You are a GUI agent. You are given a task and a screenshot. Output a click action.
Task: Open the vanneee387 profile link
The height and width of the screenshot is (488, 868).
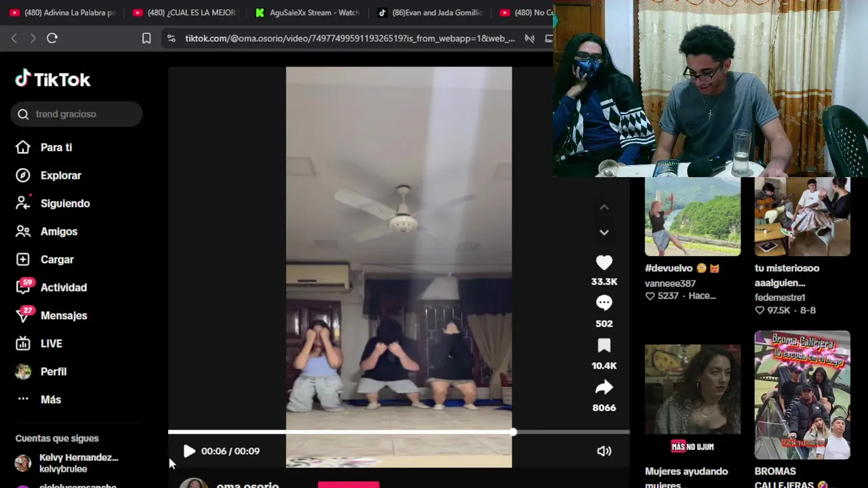(671, 283)
